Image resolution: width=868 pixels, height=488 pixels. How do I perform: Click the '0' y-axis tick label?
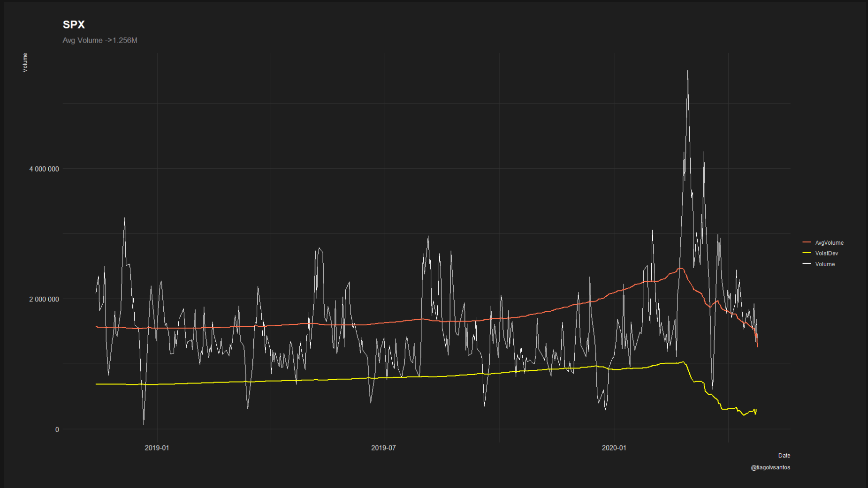(57, 429)
